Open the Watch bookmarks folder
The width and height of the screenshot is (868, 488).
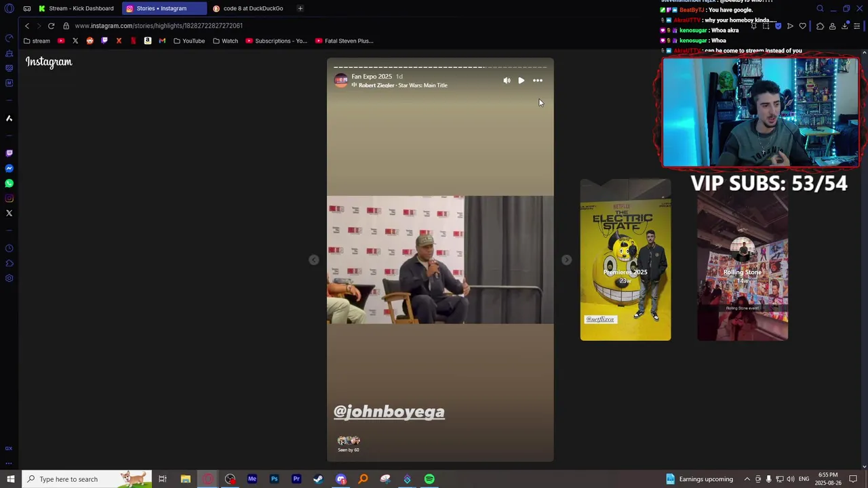click(x=226, y=41)
